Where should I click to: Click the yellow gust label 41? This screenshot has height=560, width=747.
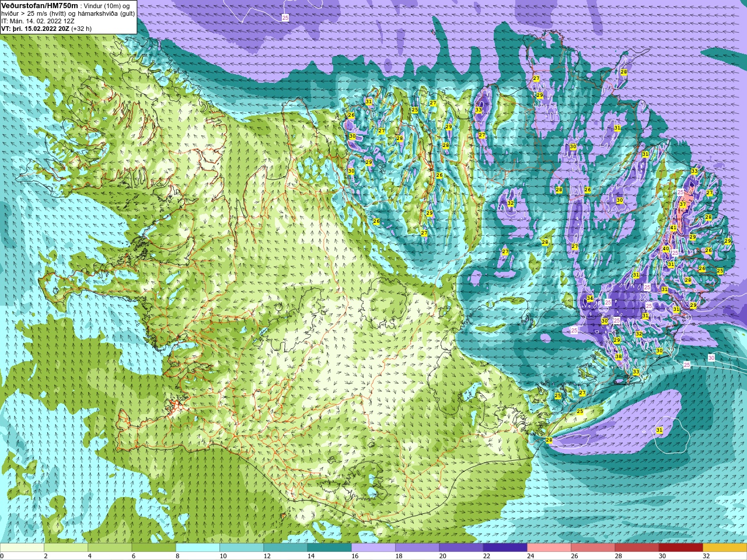click(673, 228)
